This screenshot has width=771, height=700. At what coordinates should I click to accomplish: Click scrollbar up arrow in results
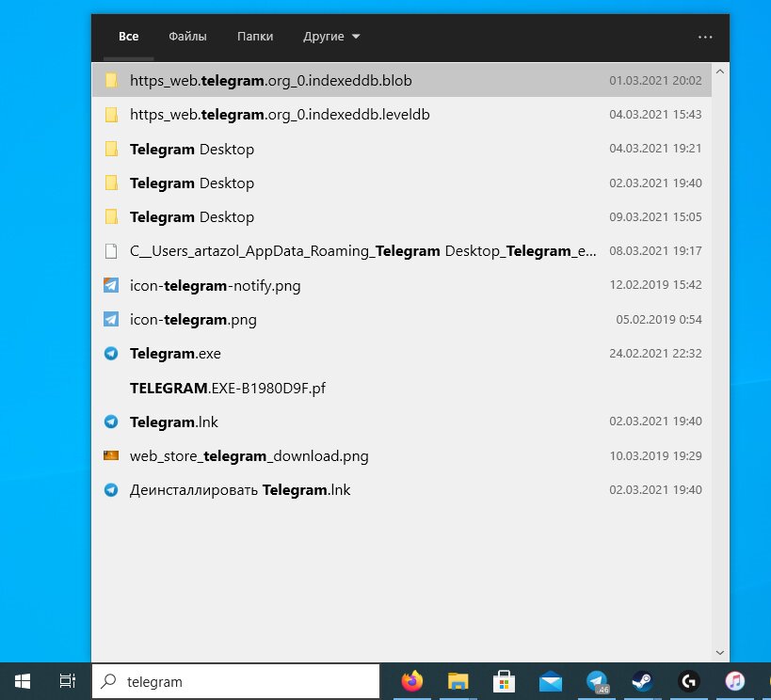tap(720, 72)
